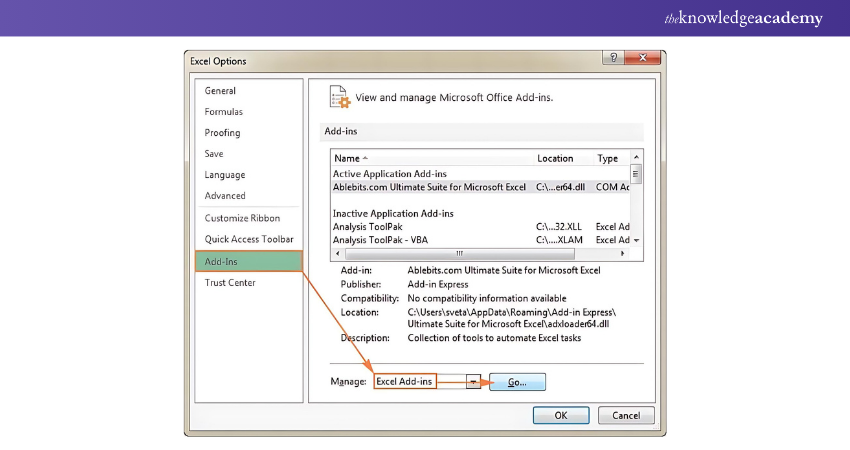Viewport: 850px width, 450px height.
Task: Click the Cancel button
Action: 626,415
